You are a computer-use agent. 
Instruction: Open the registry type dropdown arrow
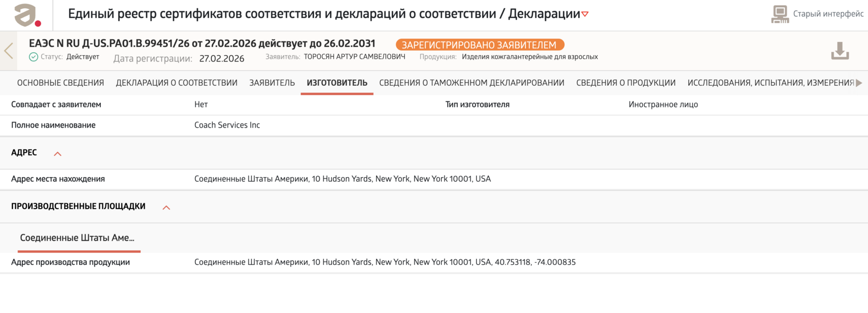click(x=585, y=14)
